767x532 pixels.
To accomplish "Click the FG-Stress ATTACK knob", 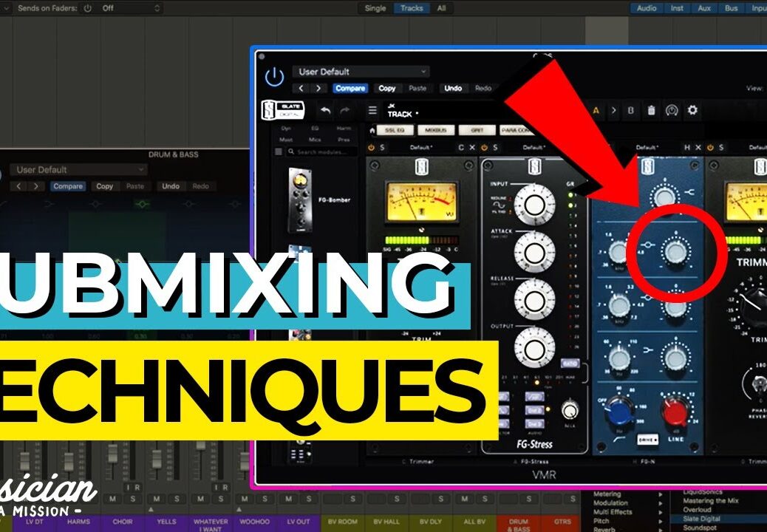I will (x=535, y=252).
